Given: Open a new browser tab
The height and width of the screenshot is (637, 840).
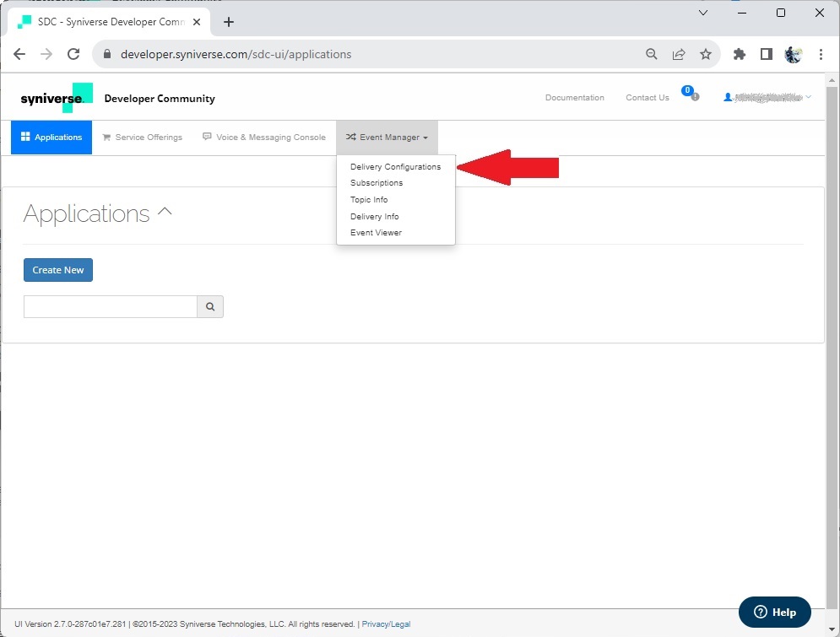Looking at the screenshot, I should click(x=229, y=22).
